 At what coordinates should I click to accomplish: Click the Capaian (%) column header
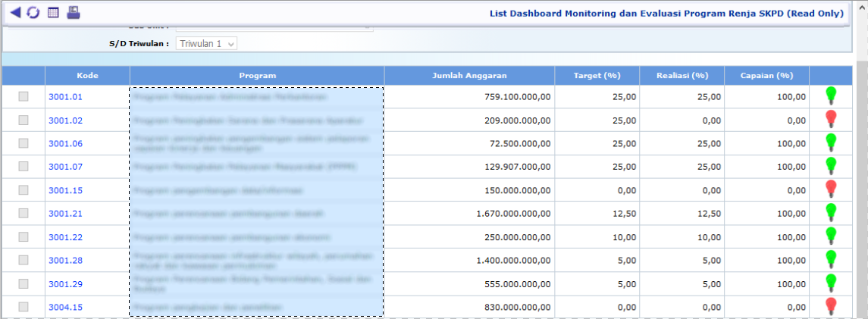(x=766, y=76)
